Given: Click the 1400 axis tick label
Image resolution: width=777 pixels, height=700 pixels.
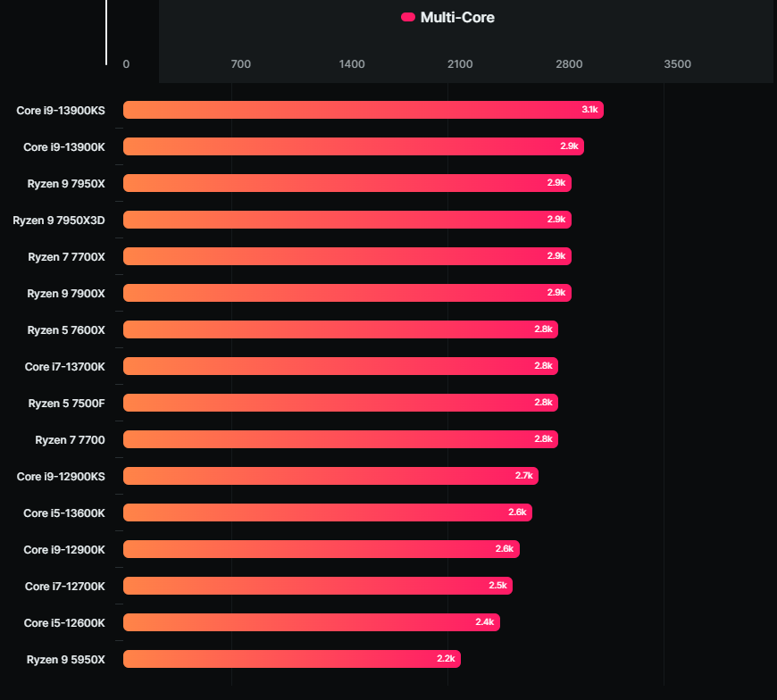Looking at the screenshot, I should [x=352, y=64].
